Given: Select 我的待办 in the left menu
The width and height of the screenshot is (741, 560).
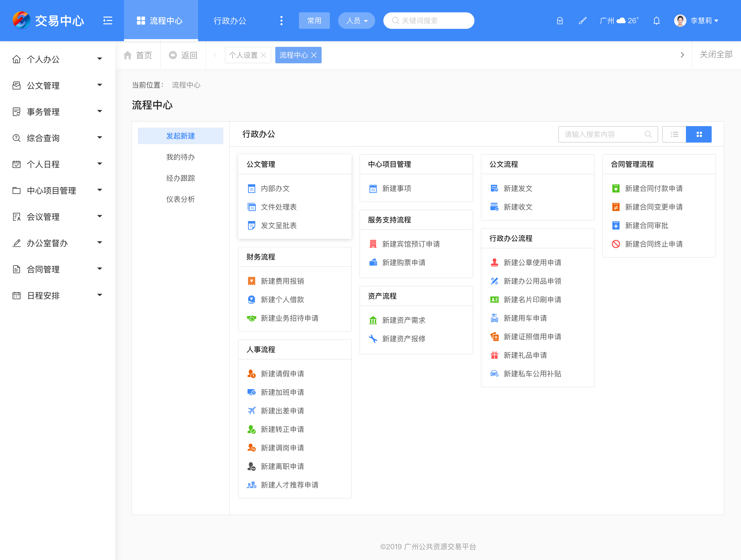Looking at the screenshot, I should coord(180,157).
